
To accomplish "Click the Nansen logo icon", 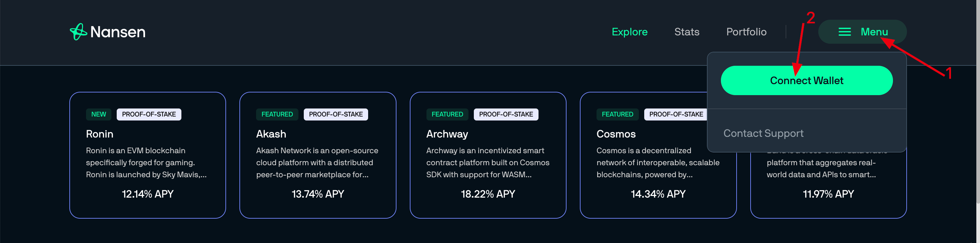I will tap(78, 32).
